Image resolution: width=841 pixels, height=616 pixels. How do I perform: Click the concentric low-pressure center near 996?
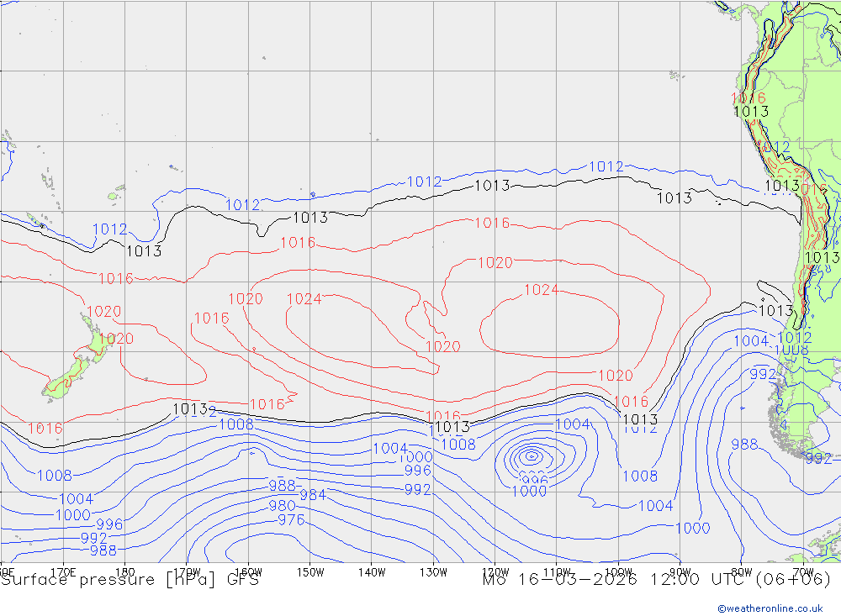(532, 456)
